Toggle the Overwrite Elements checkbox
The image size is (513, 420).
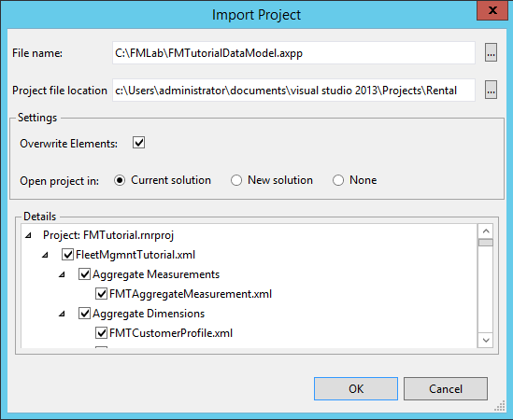[138, 143]
